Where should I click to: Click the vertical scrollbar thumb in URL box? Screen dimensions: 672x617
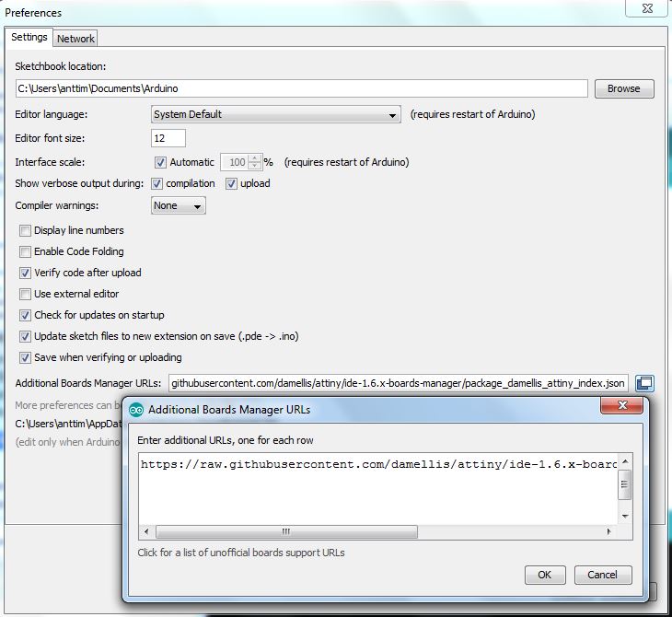pyautogui.click(x=624, y=484)
